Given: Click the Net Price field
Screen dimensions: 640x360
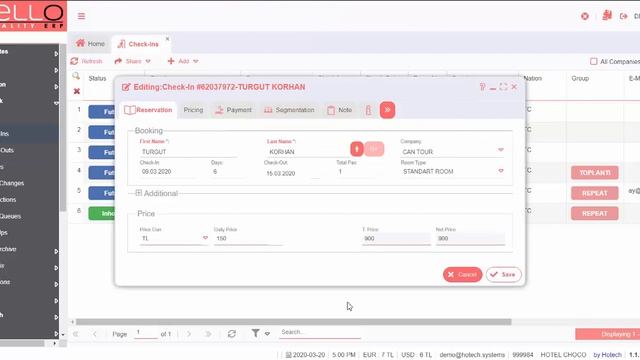Looking at the screenshot, I should coord(470,238).
